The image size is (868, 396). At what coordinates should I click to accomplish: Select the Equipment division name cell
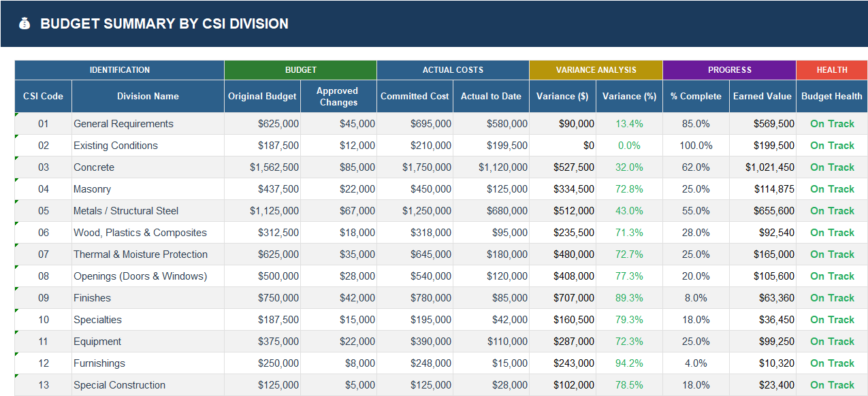click(148, 342)
